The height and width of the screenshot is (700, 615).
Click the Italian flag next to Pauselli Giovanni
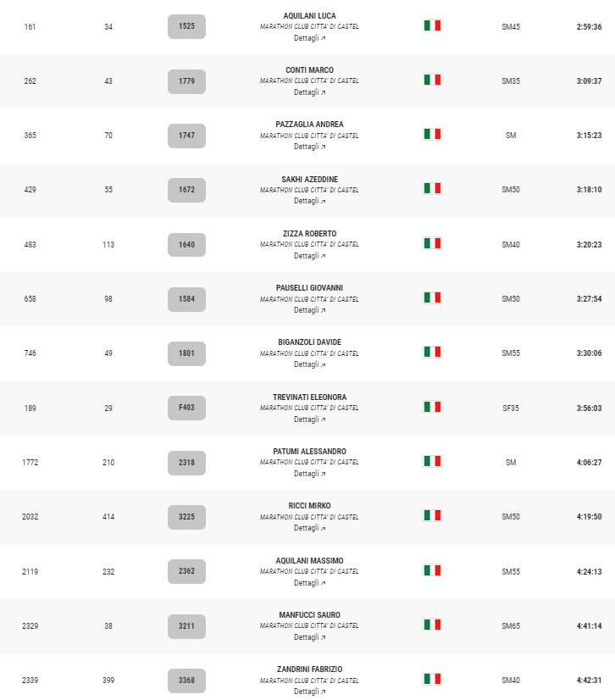point(432,297)
